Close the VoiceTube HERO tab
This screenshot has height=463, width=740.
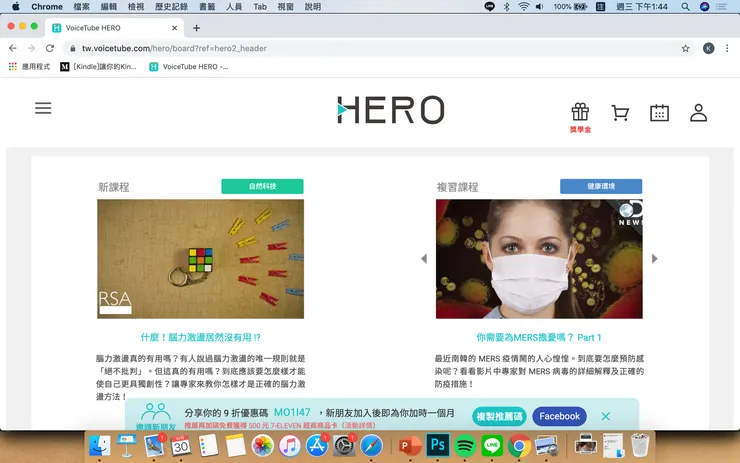(175, 28)
